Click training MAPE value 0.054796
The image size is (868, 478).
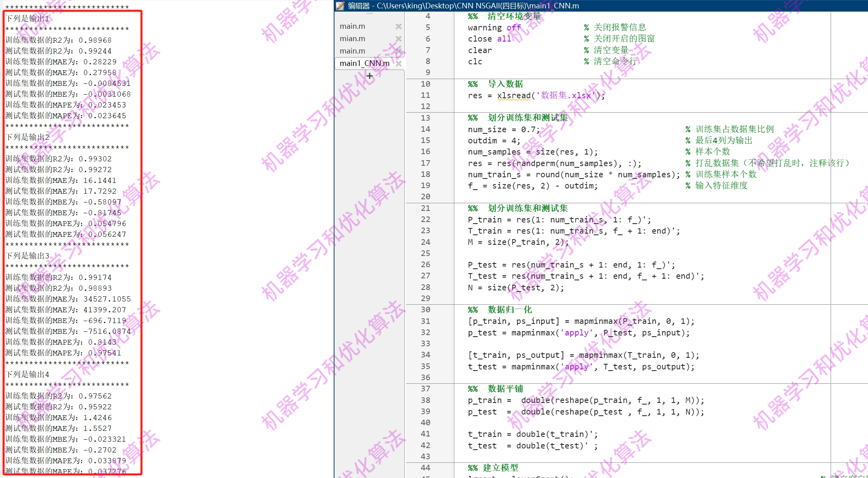coord(107,223)
